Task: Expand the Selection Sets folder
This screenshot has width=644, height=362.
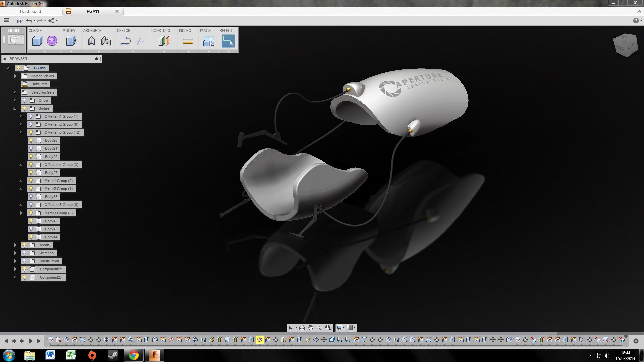Action: (x=15, y=92)
